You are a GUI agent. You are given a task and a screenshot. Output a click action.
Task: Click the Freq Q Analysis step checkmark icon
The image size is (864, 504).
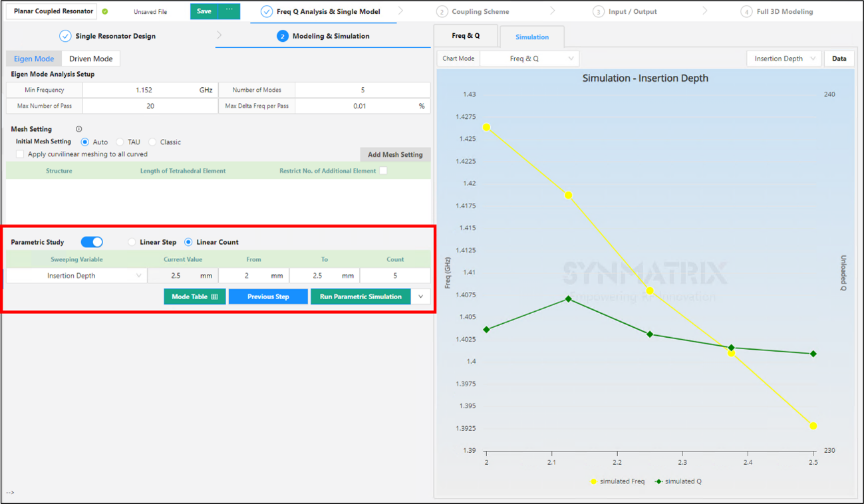pos(266,11)
